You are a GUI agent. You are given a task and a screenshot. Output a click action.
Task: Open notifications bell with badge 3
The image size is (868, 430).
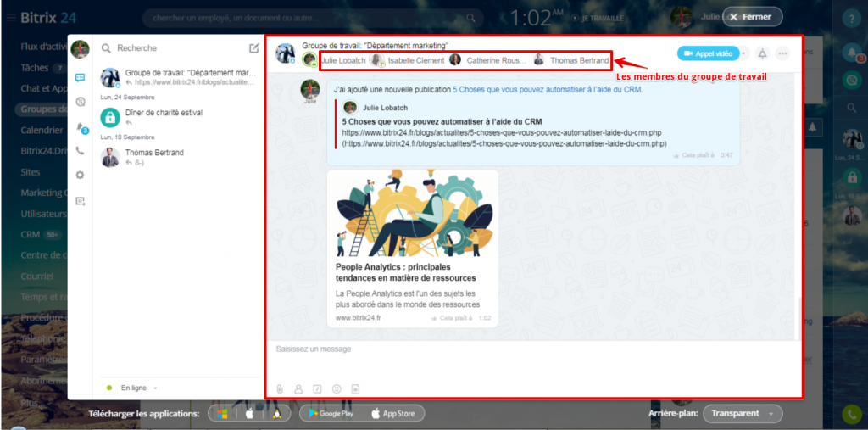pyautogui.click(x=81, y=127)
